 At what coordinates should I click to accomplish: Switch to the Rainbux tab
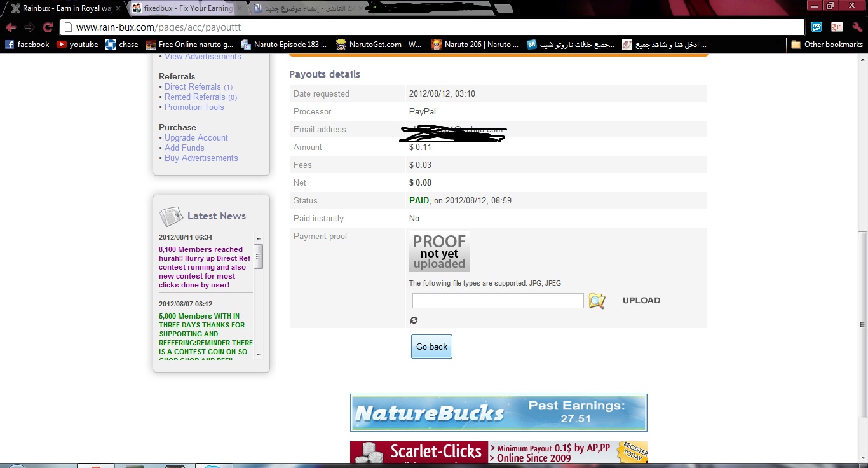62,8
